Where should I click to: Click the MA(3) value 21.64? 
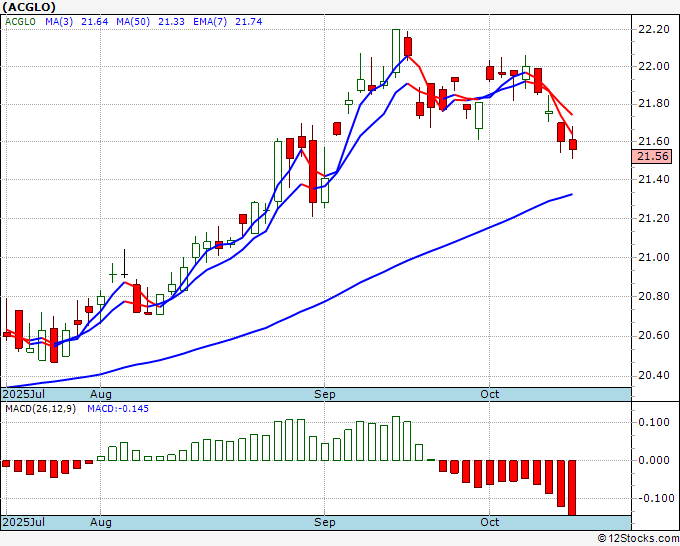click(x=95, y=22)
